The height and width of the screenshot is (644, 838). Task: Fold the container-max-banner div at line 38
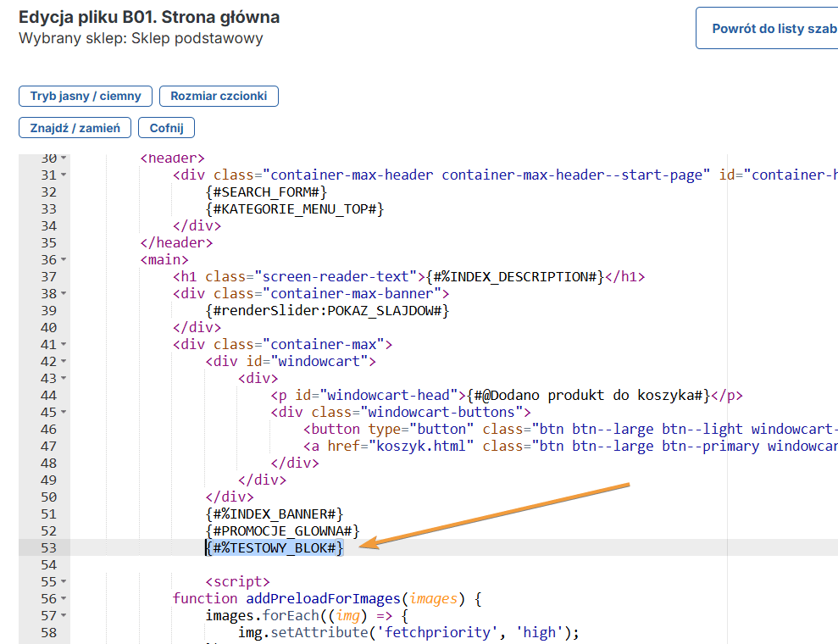click(x=64, y=294)
